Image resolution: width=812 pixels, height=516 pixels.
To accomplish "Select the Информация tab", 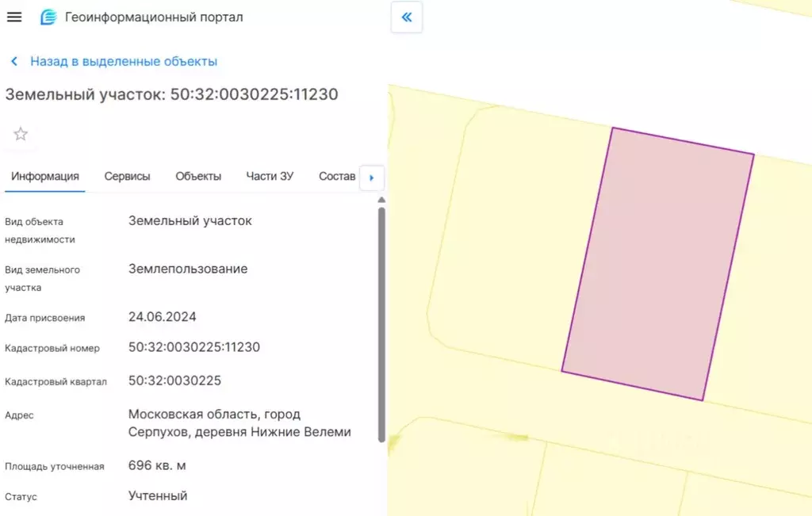I will click(44, 176).
